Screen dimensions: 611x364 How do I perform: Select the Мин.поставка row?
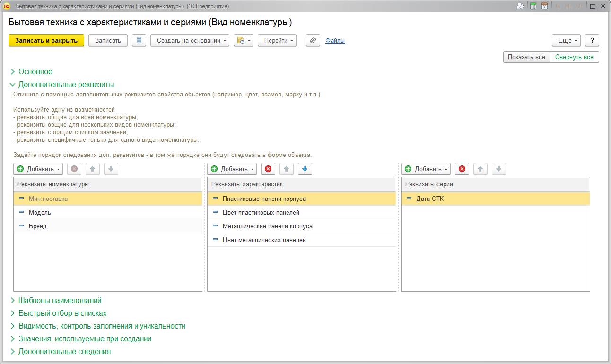(x=108, y=199)
